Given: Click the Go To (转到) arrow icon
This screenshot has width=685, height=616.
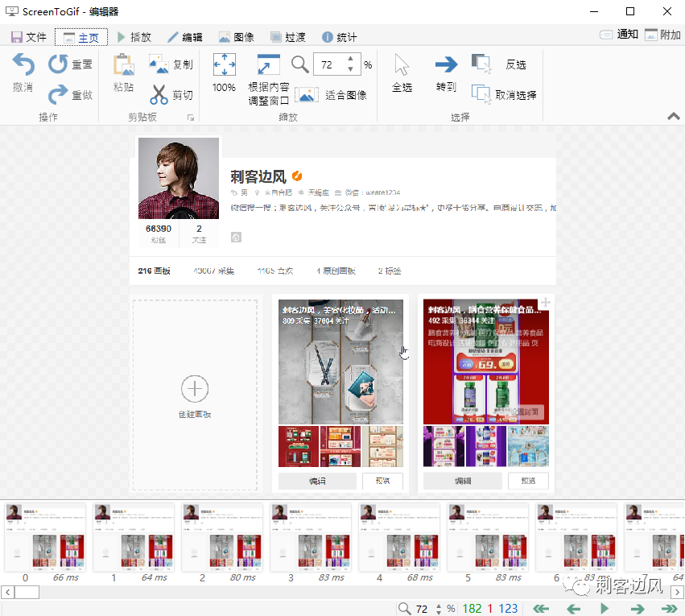Looking at the screenshot, I should coord(447,64).
